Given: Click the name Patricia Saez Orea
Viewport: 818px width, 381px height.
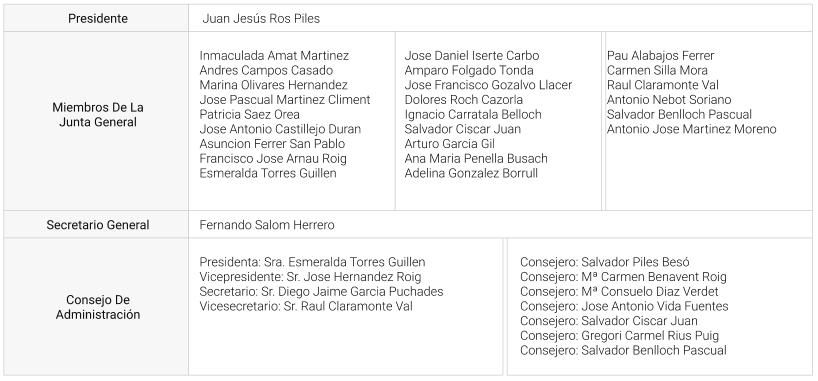Looking at the screenshot, I should pyautogui.click(x=249, y=114).
